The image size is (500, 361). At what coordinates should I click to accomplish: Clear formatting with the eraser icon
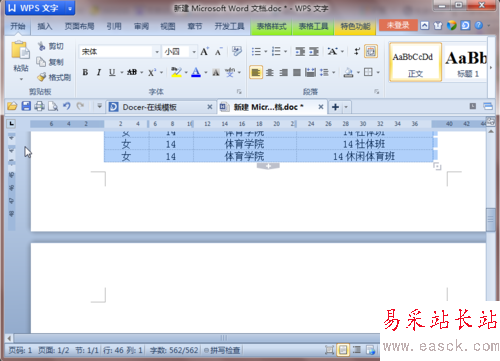coord(237,51)
